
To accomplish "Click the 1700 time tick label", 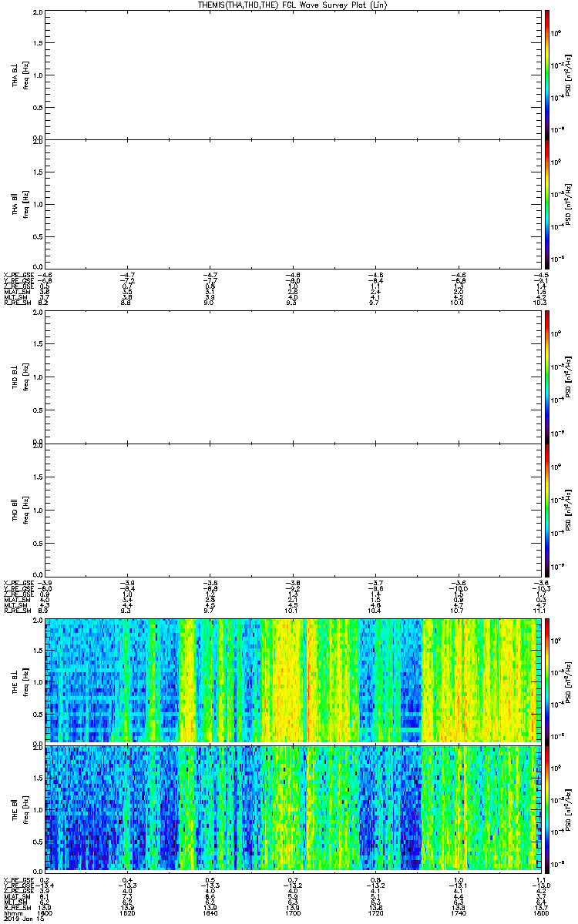I will click(x=293, y=912).
